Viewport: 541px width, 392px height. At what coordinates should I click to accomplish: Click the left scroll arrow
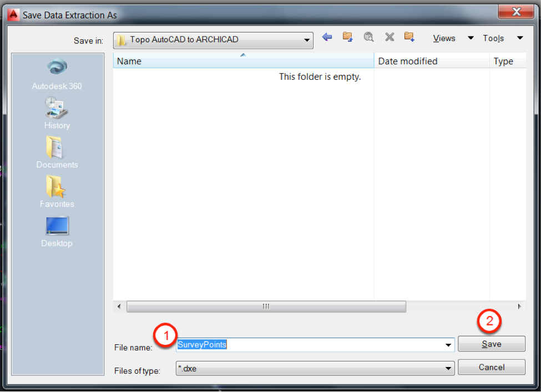119,307
